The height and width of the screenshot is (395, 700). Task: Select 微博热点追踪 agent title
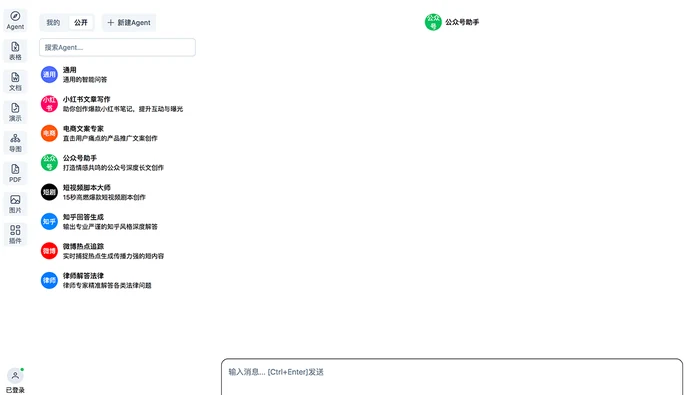coord(83,247)
